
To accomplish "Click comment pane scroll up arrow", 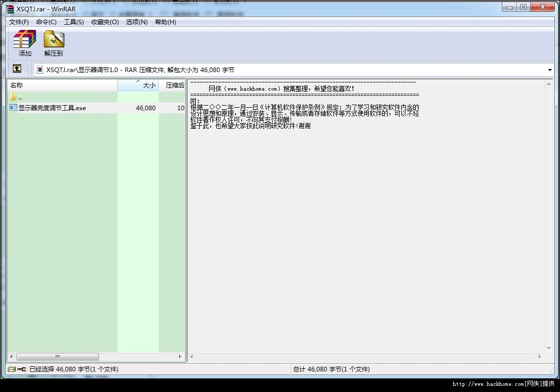I will pyautogui.click(x=549, y=84).
